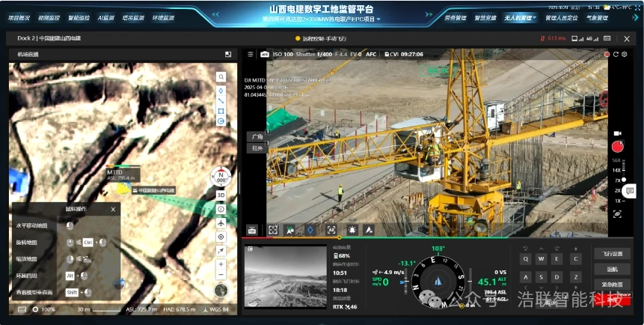Open the project selector dropdown in title
Image resolution: width=644 pixels, height=325 pixels.
click(x=378, y=19)
